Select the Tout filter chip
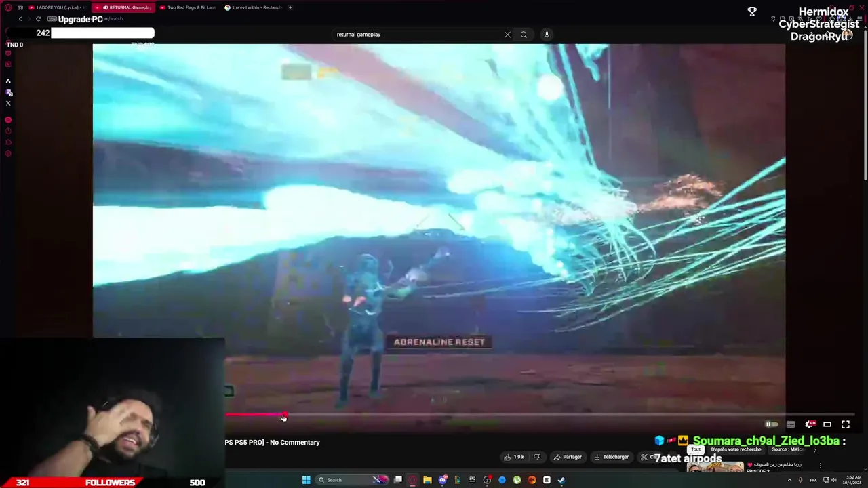Image resolution: width=868 pixels, height=488 pixels. pos(696,449)
